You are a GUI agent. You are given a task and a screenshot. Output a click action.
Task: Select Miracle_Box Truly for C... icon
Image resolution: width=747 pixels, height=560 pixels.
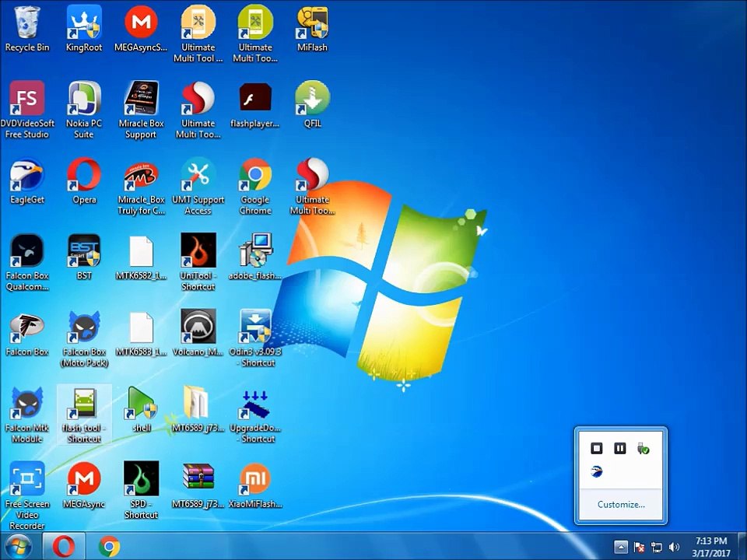tap(141, 187)
